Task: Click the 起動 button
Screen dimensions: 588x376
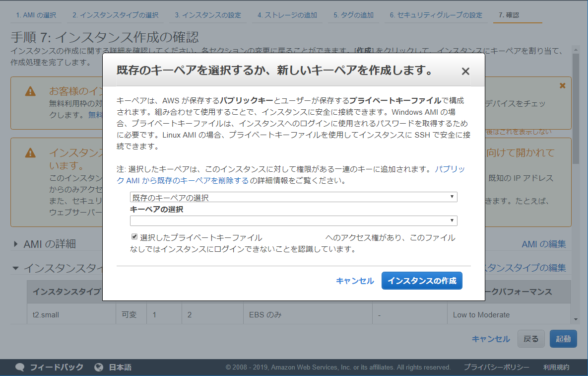Action: (563, 339)
